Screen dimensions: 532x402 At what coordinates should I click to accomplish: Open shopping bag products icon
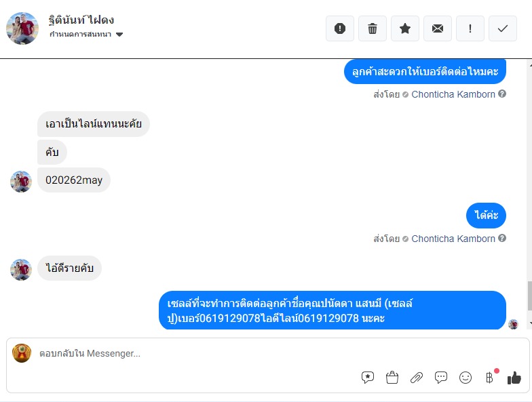pyautogui.click(x=392, y=377)
